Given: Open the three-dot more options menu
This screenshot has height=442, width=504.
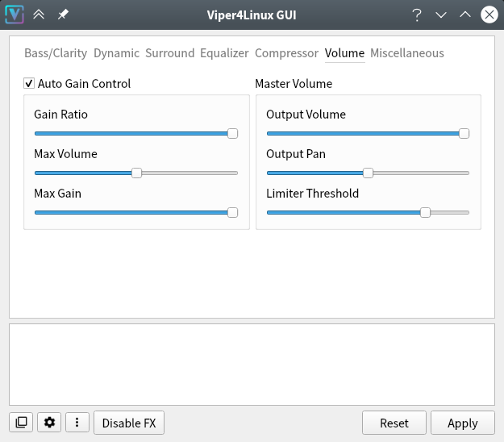Looking at the screenshot, I should [77, 423].
